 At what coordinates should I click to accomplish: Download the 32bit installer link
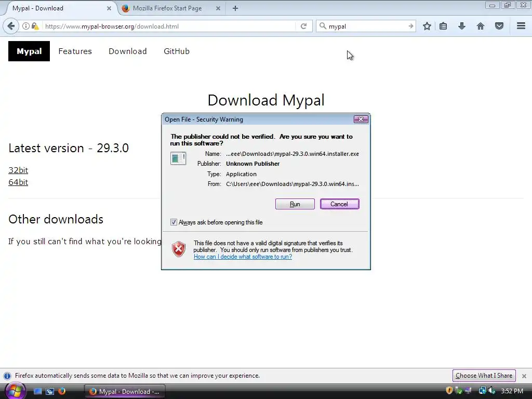pos(18,170)
